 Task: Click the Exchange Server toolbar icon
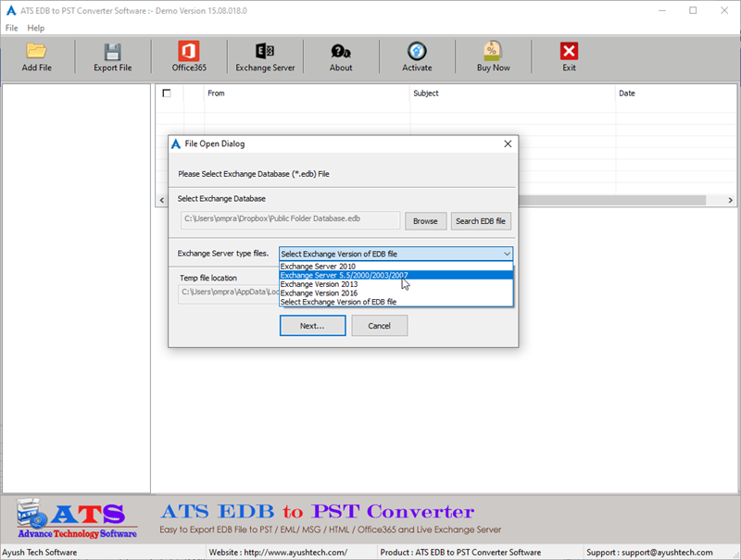tap(266, 57)
